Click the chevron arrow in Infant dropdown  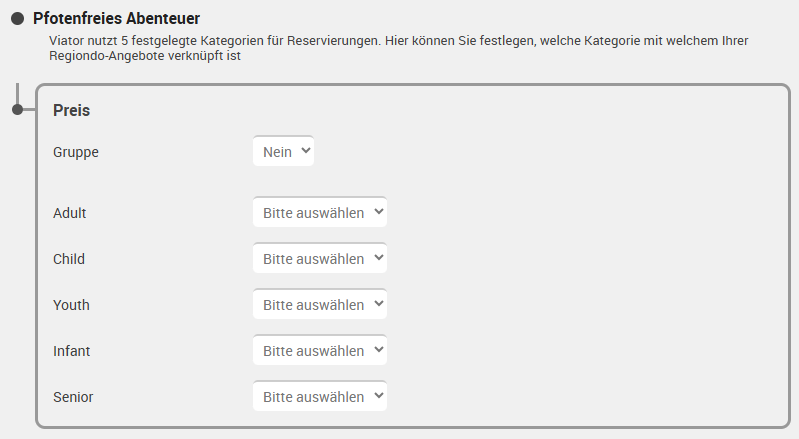point(379,349)
